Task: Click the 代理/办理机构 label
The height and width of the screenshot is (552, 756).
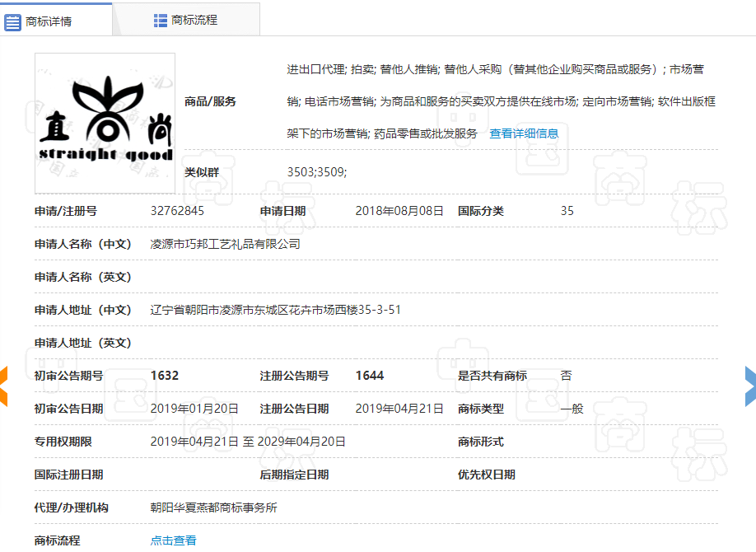Action: (72, 508)
